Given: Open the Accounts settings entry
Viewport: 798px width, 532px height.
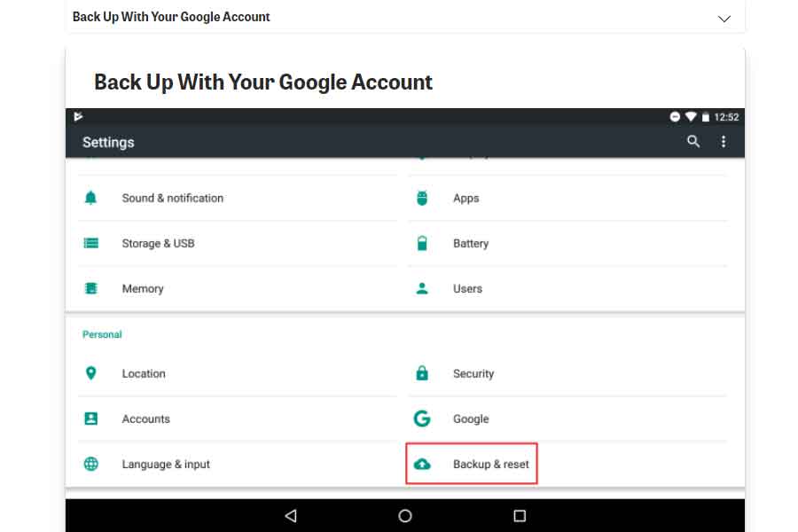Looking at the screenshot, I should 145,419.
